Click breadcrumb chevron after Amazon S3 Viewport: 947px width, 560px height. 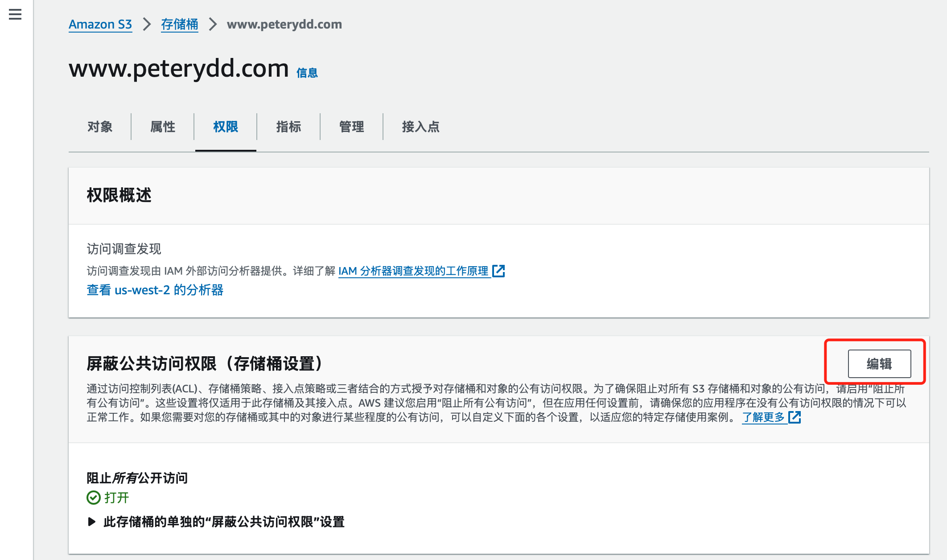pyautogui.click(x=147, y=24)
